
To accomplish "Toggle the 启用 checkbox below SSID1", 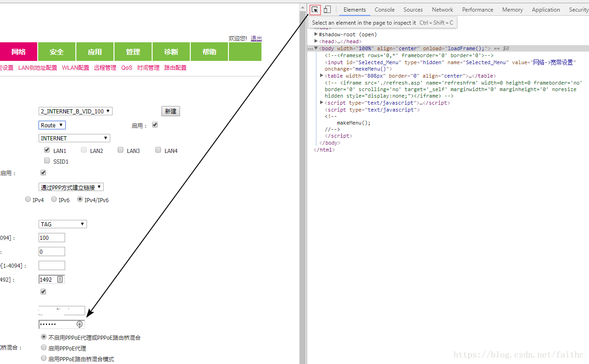I will [43, 172].
